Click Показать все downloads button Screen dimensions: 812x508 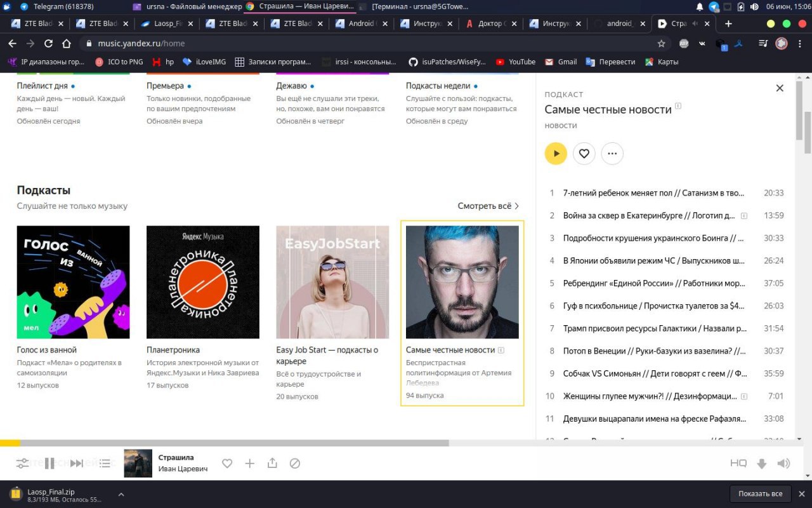[x=761, y=493]
